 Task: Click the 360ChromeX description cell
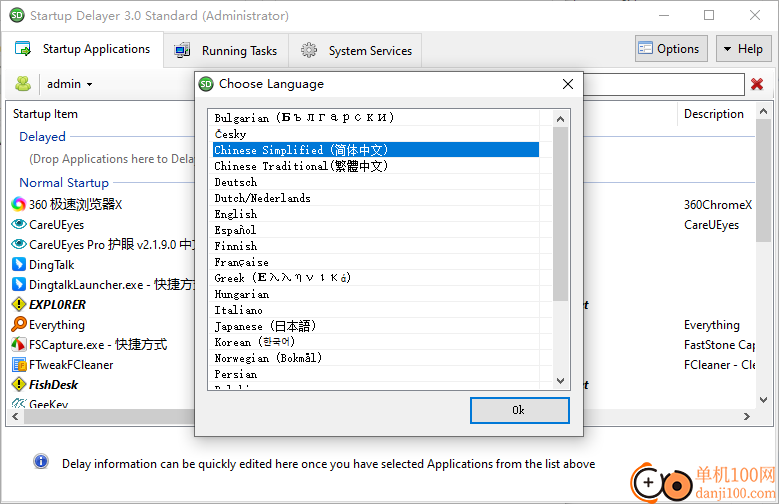(718, 204)
